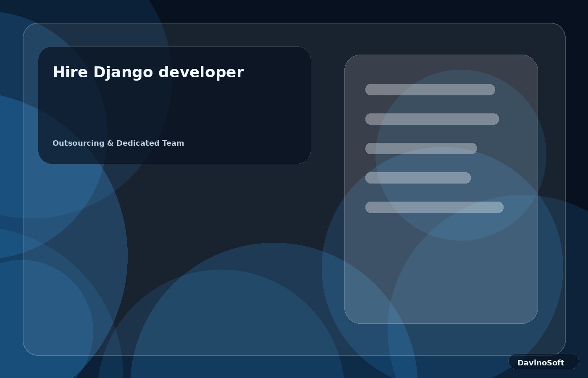This screenshot has width=588, height=378.
Task: Click the "Outsourcing & Dedicated Team" subtitle
Action: (118, 143)
